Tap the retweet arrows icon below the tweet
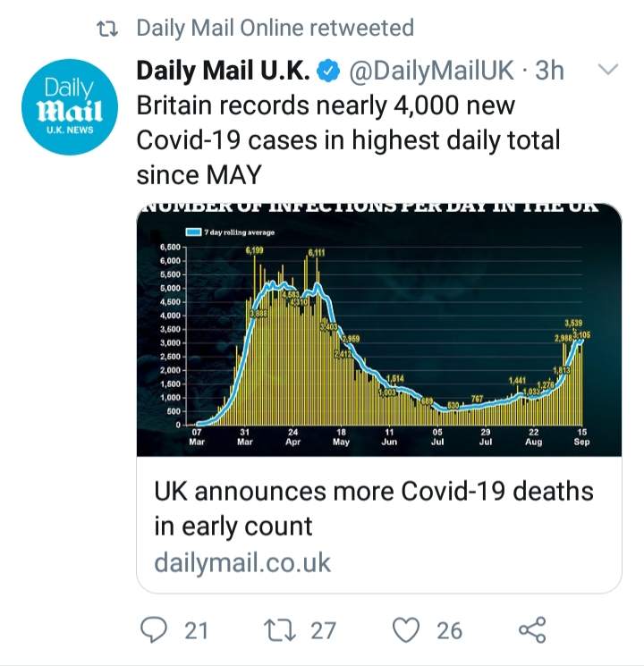 [x=282, y=630]
